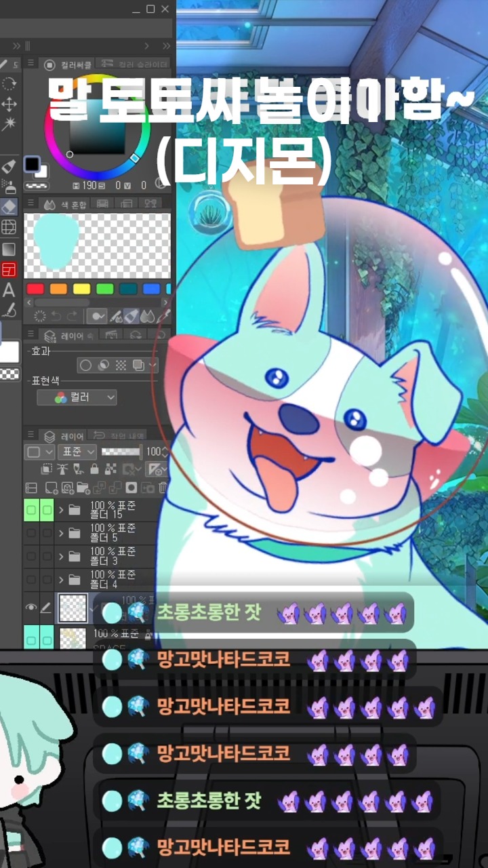Open the layer panel hamburger menu

coord(30,435)
